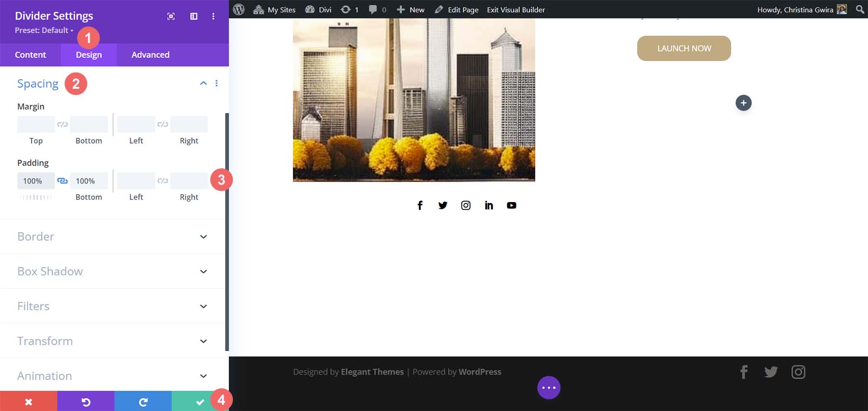Open Spacing section options dots
The width and height of the screenshot is (868, 411).
click(217, 83)
